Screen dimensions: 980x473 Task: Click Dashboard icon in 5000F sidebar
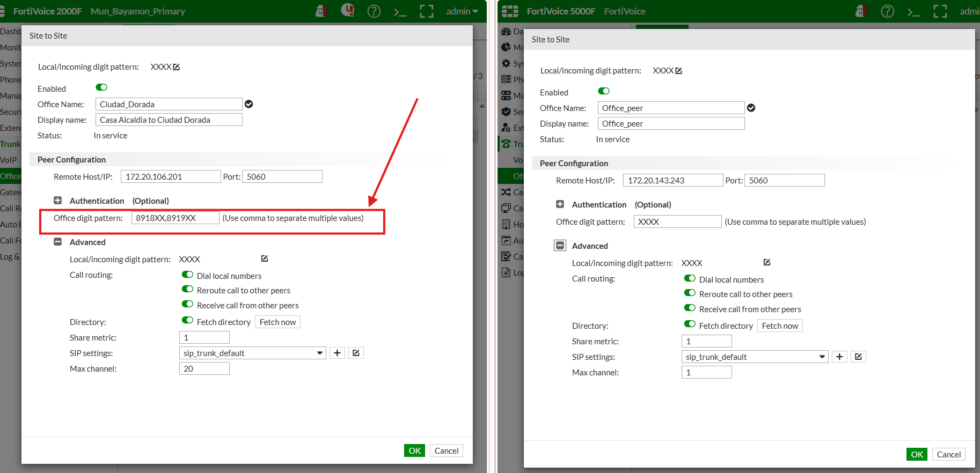click(506, 31)
